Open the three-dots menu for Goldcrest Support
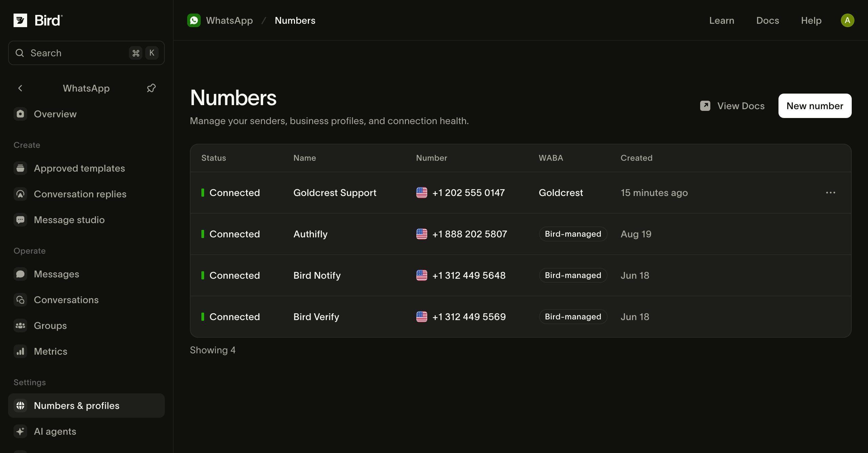Screen dimensions: 868x453 pos(831,193)
